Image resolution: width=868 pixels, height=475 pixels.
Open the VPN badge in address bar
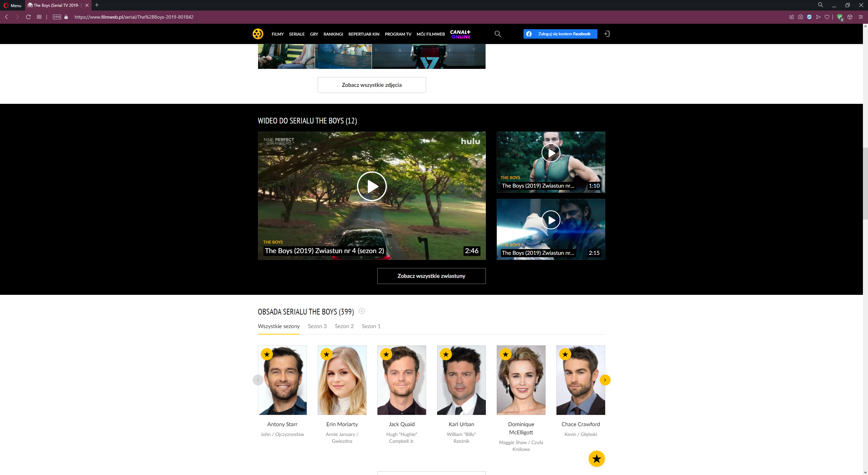tap(57, 17)
